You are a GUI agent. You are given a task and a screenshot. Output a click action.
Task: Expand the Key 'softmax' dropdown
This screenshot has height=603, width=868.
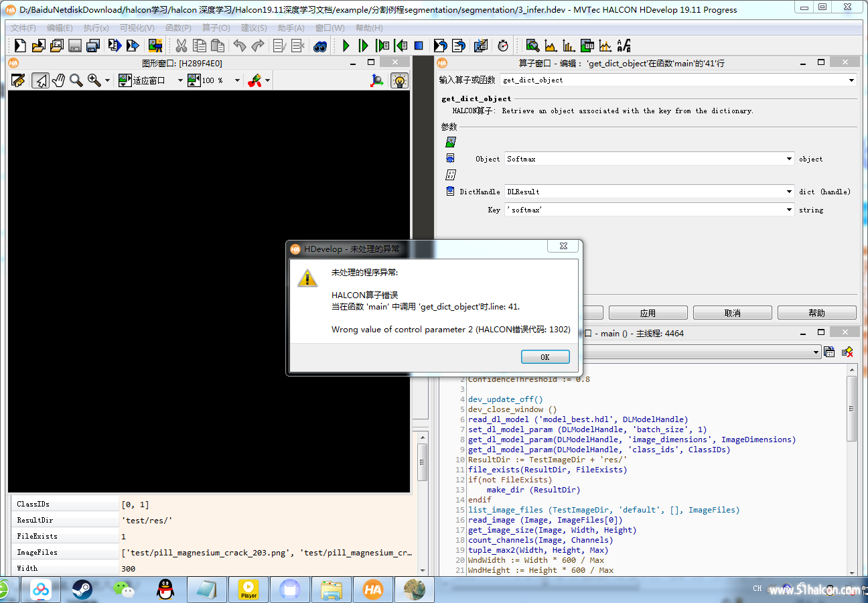click(x=790, y=210)
